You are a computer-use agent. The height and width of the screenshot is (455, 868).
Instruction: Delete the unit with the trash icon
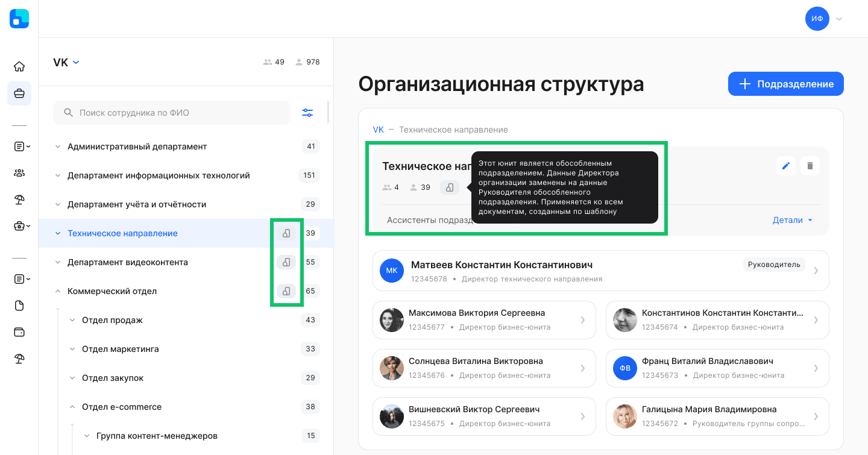pos(810,166)
